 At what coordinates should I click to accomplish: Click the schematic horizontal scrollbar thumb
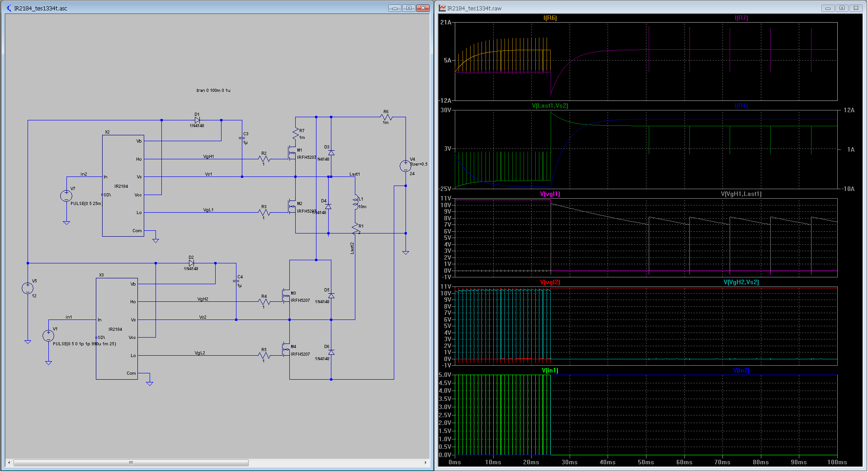click(x=131, y=462)
